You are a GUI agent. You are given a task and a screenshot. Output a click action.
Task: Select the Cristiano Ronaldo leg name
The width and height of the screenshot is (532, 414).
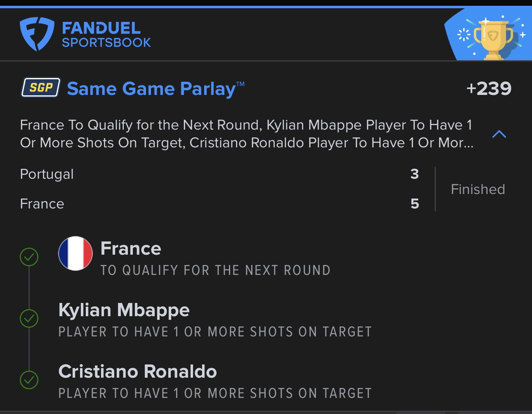pyautogui.click(x=137, y=371)
